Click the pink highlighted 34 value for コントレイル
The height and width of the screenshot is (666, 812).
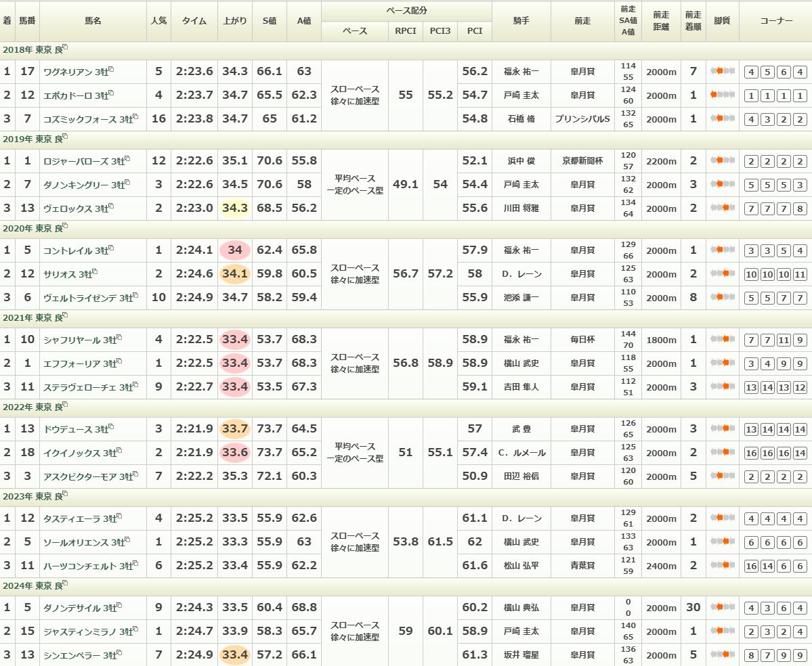coord(235,250)
